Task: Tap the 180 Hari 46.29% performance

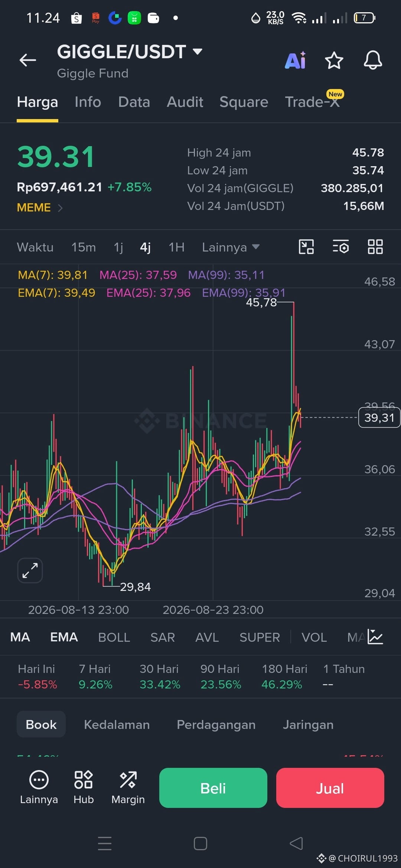Action: pyautogui.click(x=284, y=677)
